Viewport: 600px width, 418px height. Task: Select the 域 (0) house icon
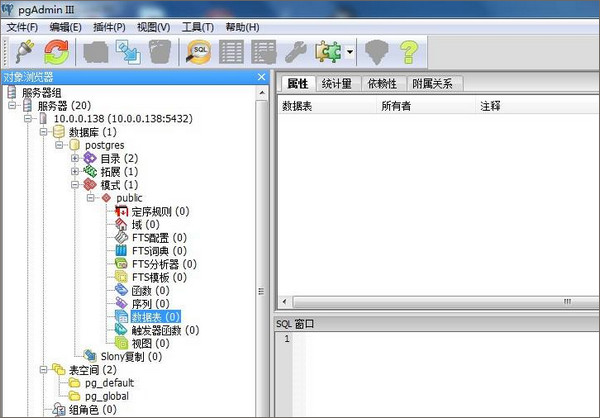121,224
